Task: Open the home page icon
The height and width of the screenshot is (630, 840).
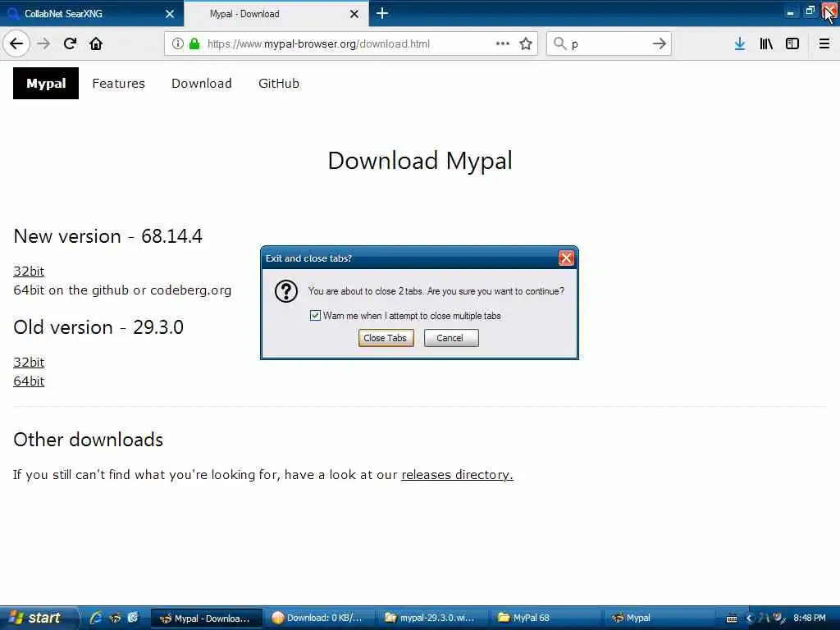Action: [x=96, y=43]
